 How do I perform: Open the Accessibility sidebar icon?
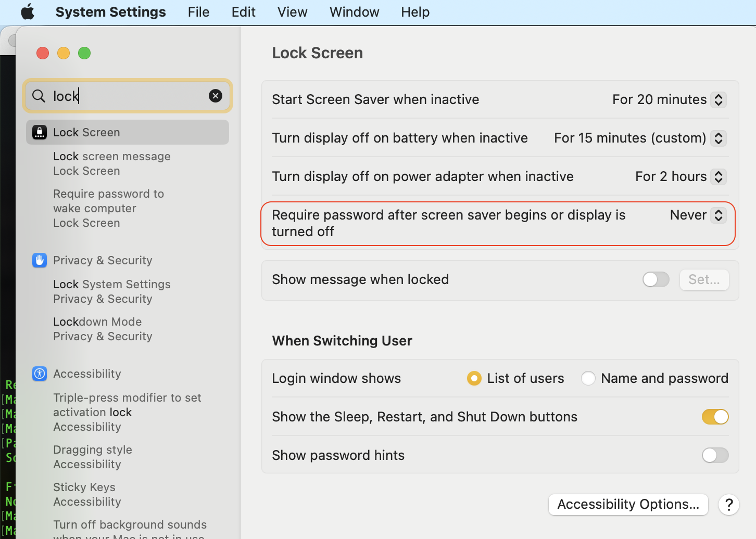tap(40, 374)
